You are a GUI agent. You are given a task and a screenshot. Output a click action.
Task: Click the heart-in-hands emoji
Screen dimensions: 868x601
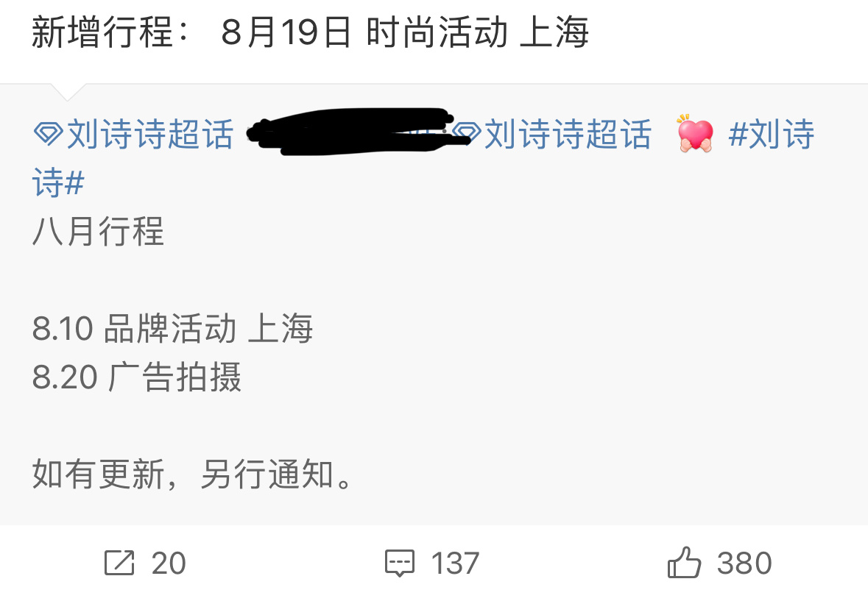tap(695, 133)
